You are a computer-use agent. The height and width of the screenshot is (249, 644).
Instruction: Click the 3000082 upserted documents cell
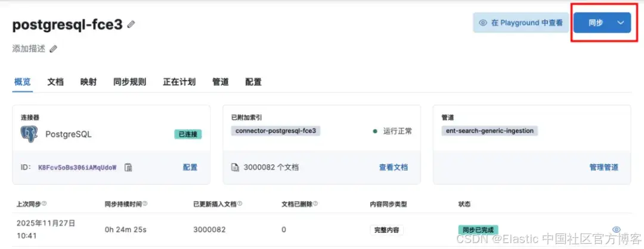pos(209,229)
